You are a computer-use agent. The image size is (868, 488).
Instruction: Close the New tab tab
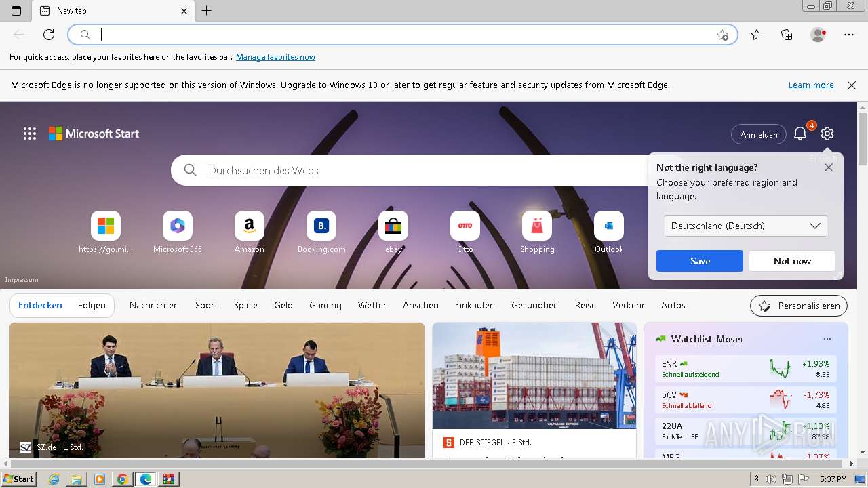pos(184,11)
